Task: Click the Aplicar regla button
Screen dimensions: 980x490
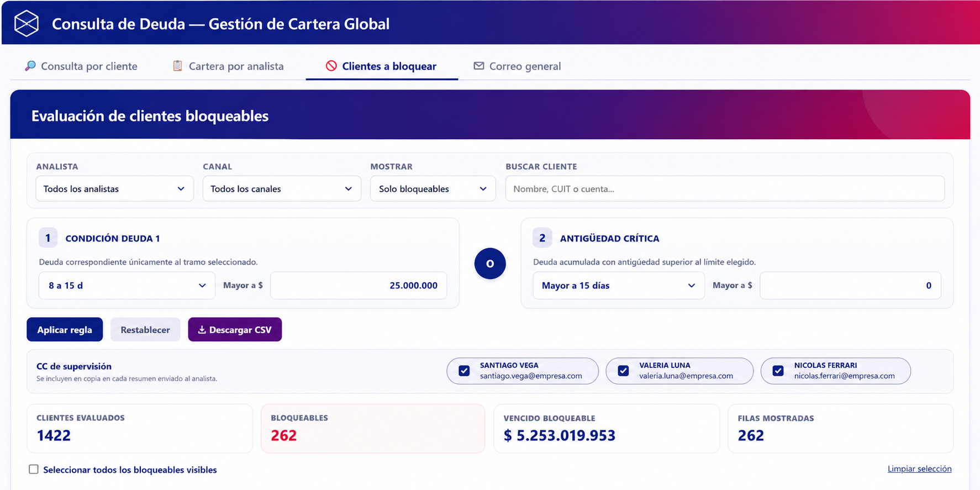Action: (65, 330)
